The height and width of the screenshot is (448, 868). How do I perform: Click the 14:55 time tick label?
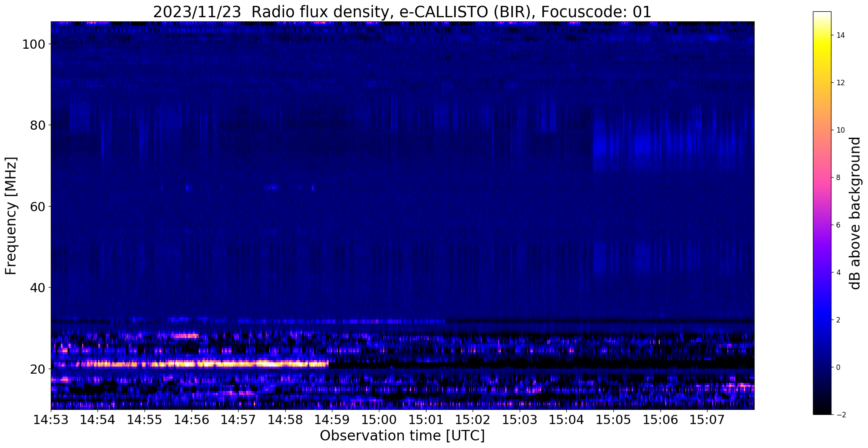click(145, 420)
